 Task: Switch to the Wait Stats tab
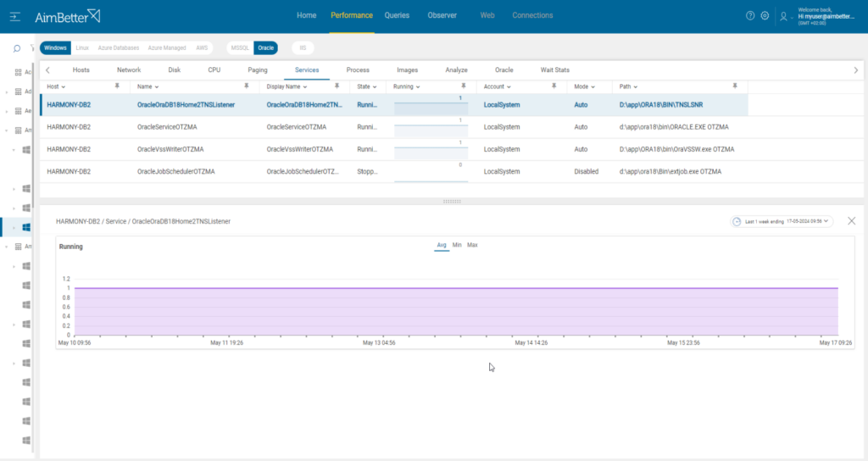coord(554,70)
